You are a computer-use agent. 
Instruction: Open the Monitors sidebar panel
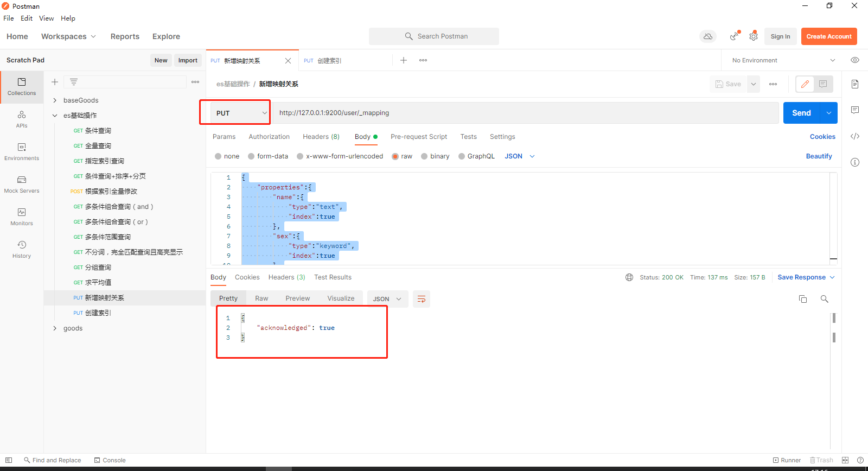tap(22, 217)
